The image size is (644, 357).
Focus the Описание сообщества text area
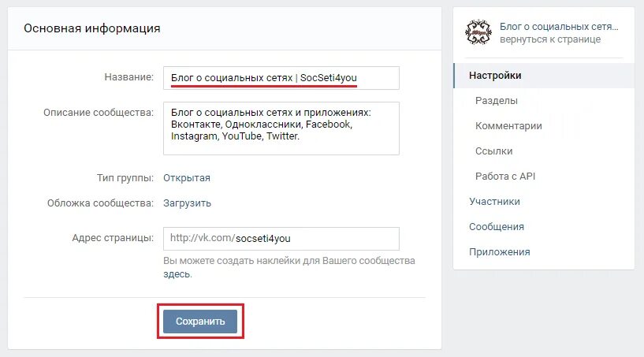coord(281,128)
